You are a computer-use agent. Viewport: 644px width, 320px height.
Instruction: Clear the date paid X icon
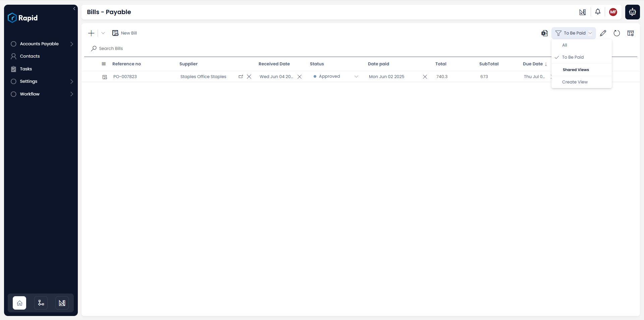(425, 77)
